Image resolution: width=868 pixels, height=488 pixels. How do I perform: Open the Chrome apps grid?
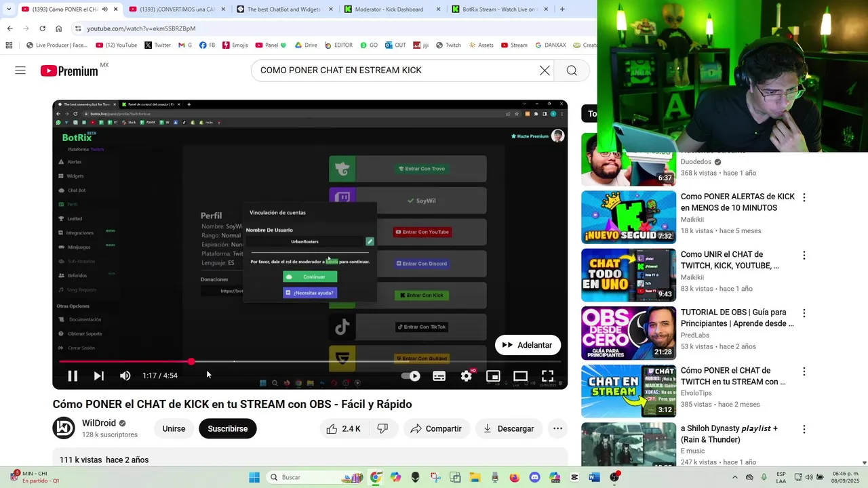(9, 45)
